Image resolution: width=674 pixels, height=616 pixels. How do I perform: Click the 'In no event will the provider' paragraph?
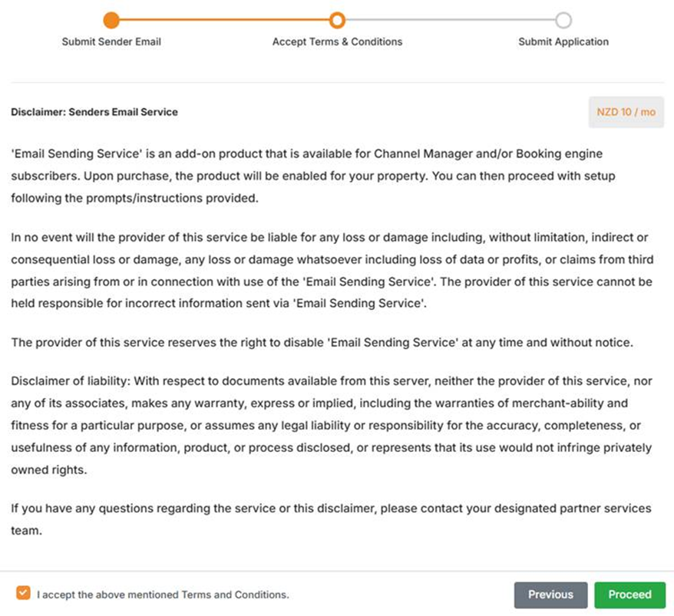tap(330, 270)
